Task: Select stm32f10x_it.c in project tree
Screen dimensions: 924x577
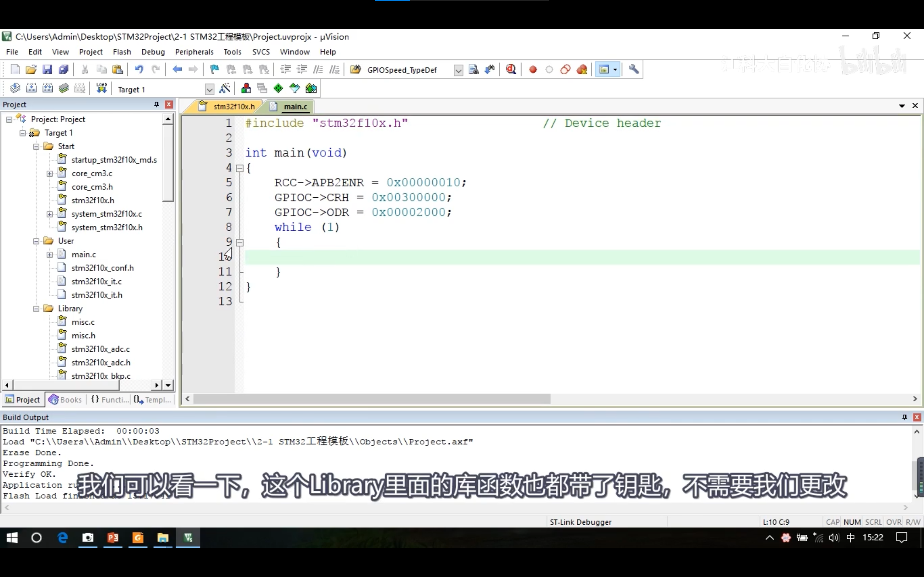Action: click(x=97, y=282)
